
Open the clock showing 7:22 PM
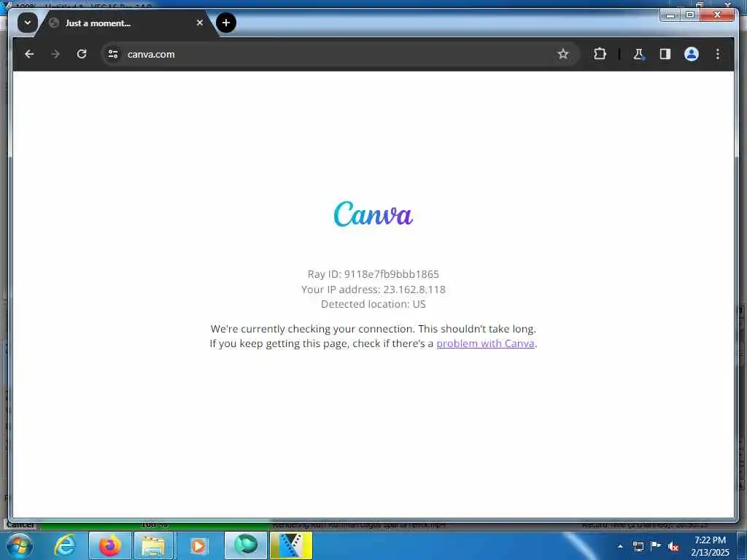(x=710, y=546)
